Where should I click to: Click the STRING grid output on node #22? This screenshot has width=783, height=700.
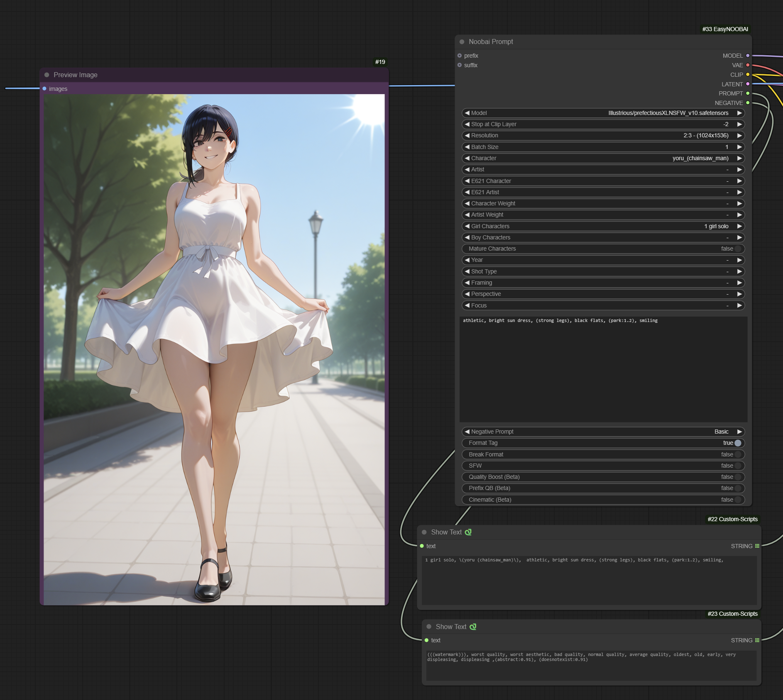pos(757,546)
